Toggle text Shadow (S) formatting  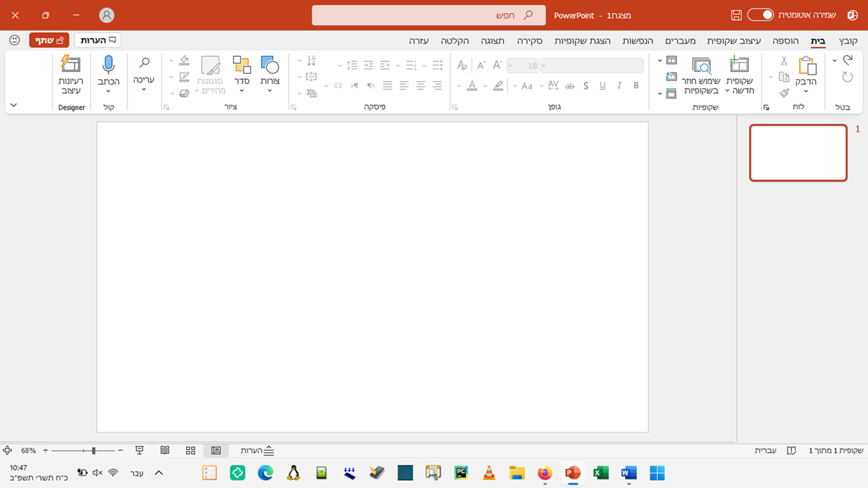(585, 85)
